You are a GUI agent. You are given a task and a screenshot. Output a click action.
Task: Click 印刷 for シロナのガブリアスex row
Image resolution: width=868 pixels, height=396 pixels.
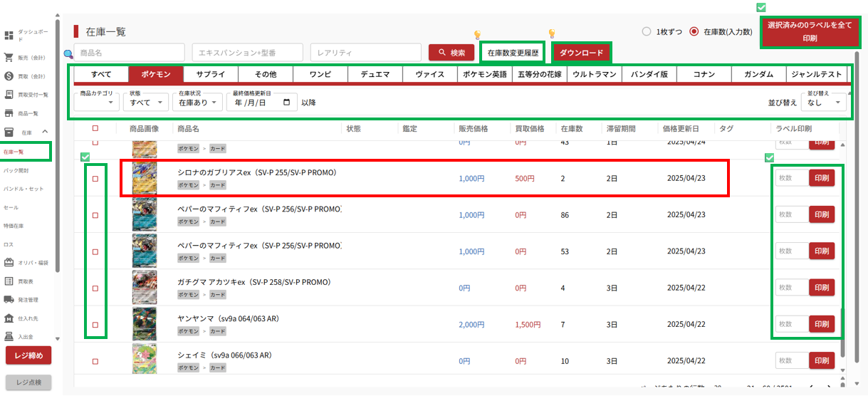click(822, 178)
